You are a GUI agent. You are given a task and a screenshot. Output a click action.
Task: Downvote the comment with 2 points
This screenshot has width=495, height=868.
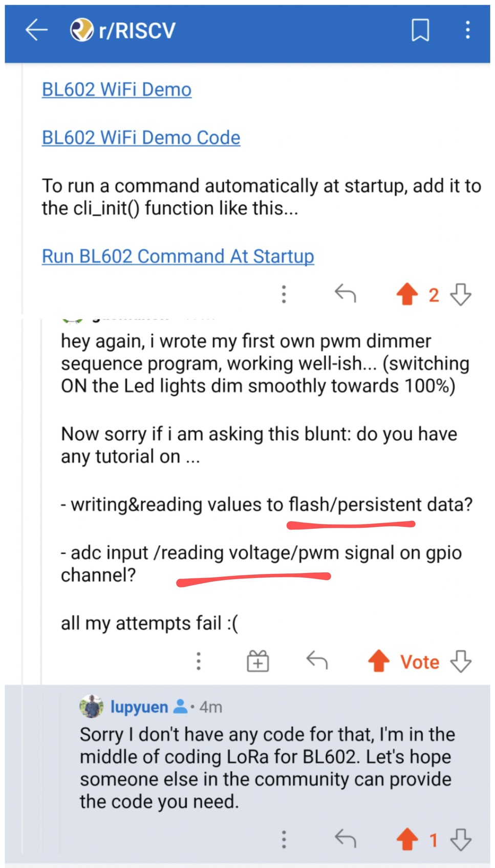tap(461, 294)
